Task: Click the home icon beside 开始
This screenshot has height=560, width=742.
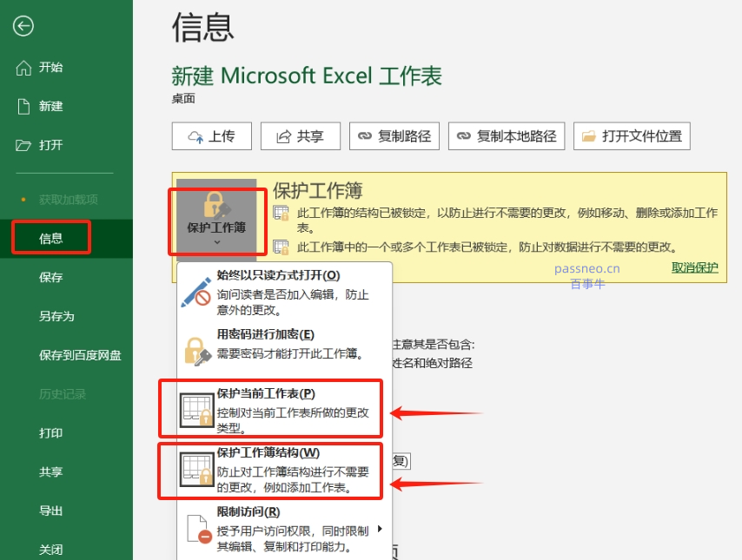Action: pyautogui.click(x=23, y=68)
